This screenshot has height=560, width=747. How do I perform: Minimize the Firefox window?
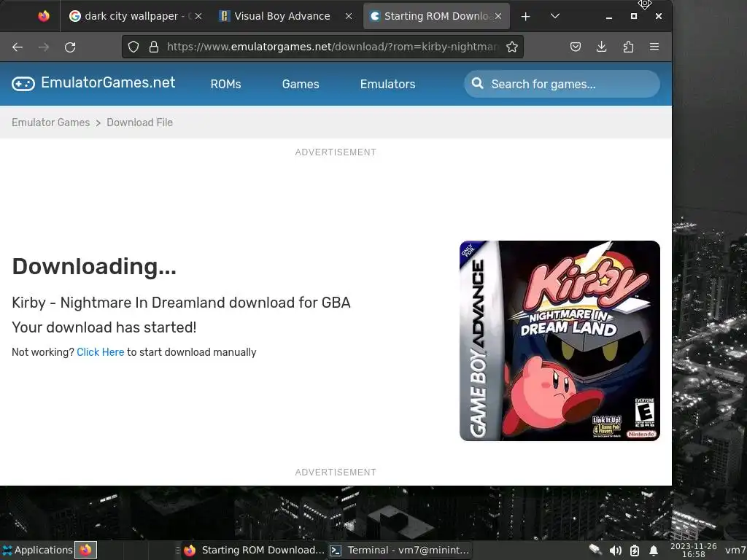point(609,17)
